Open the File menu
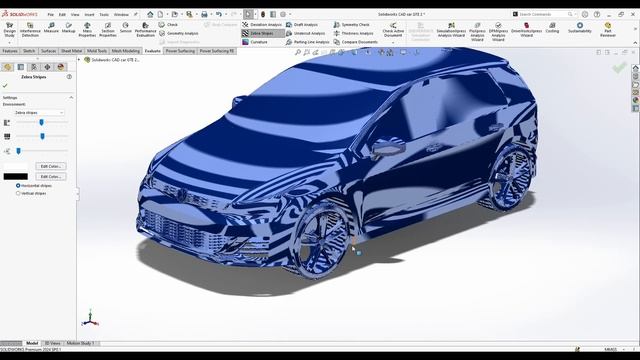This screenshot has height=360, width=640. [51, 14]
